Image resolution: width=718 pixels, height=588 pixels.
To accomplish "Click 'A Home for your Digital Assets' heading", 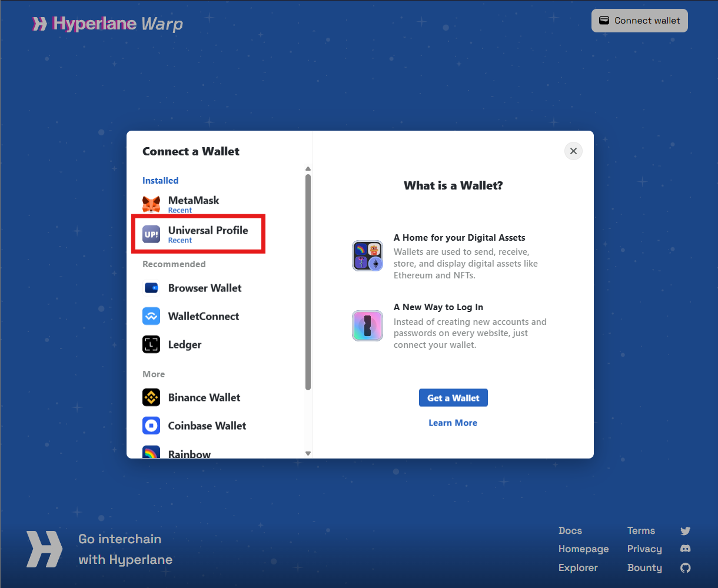I will (460, 238).
